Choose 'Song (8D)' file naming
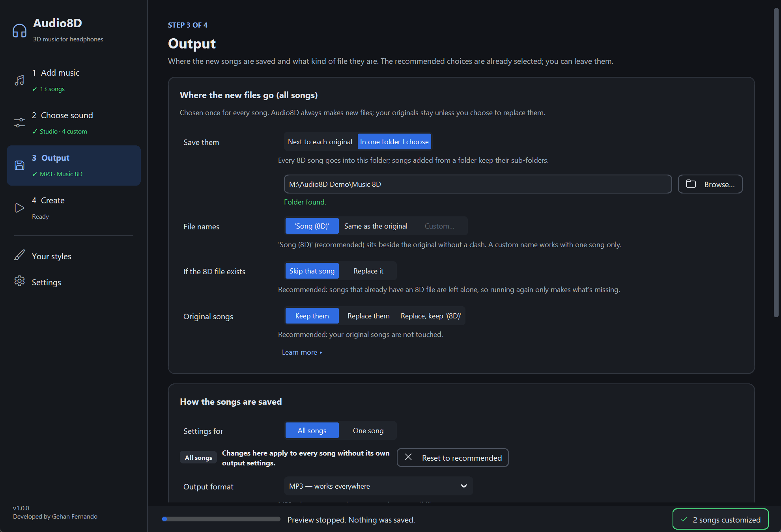The image size is (781, 532). [x=312, y=226]
